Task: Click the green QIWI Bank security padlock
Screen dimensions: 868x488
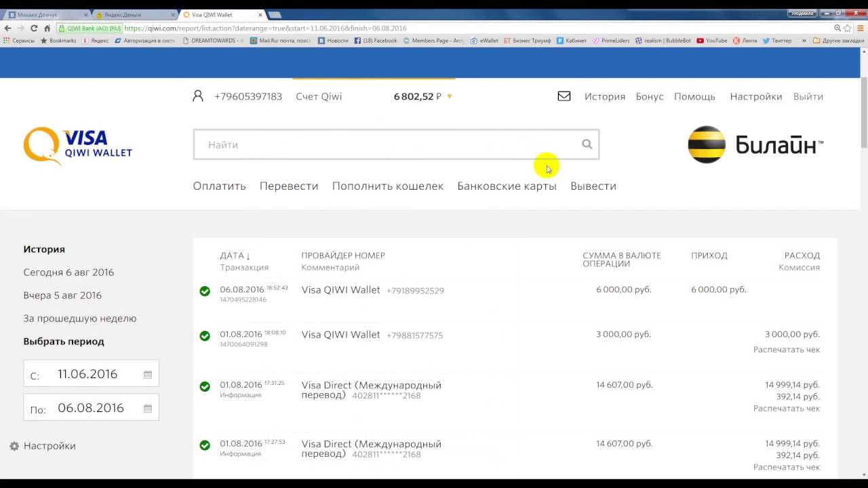Action: [x=62, y=28]
